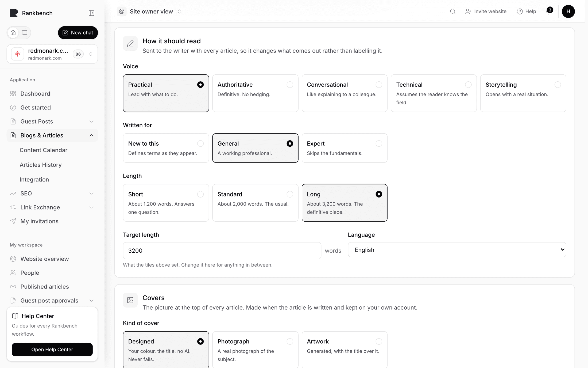Choose the Short length option
This screenshot has height=368, width=588.
click(166, 203)
